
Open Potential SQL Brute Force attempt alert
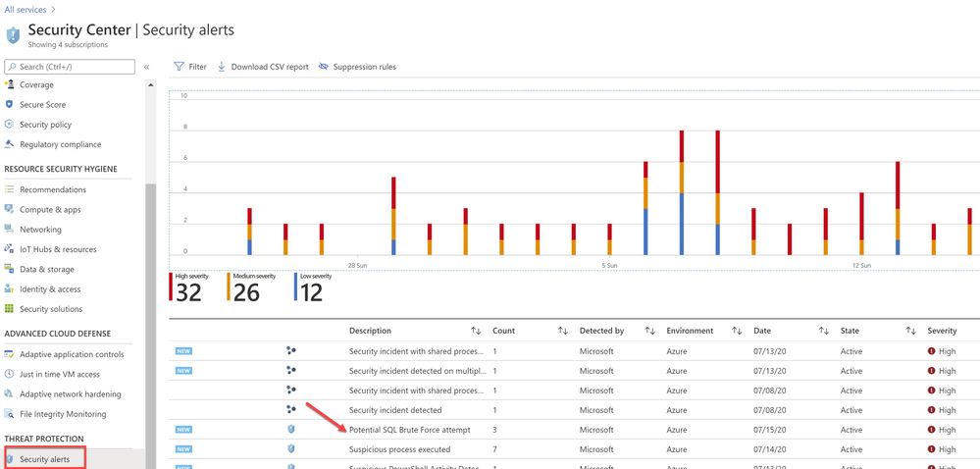[x=410, y=430]
